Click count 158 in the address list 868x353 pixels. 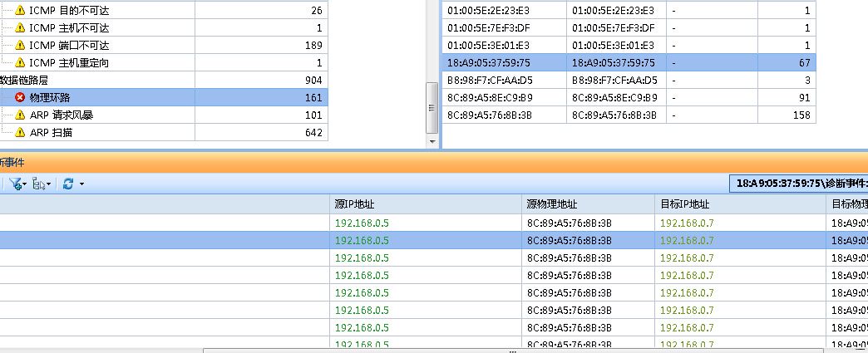point(801,115)
